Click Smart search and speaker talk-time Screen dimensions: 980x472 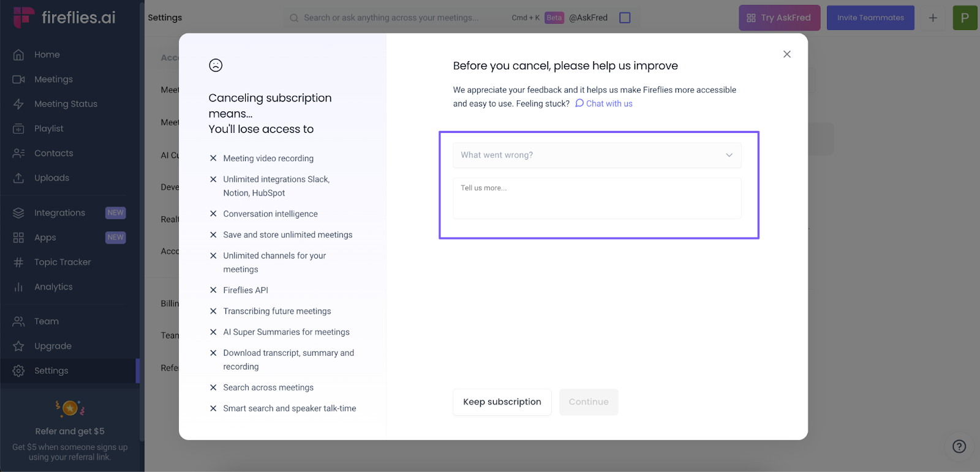(x=290, y=408)
